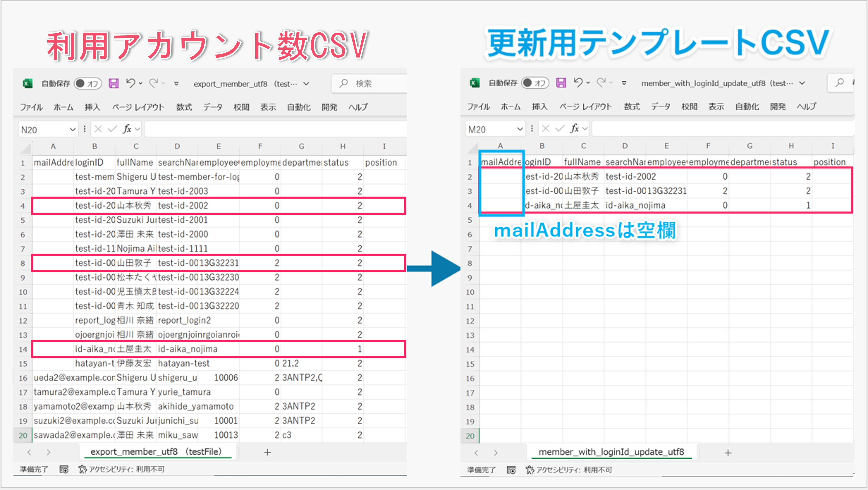Click the macro recording icon in the left status bar
The image size is (868, 490).
(64, 469)
